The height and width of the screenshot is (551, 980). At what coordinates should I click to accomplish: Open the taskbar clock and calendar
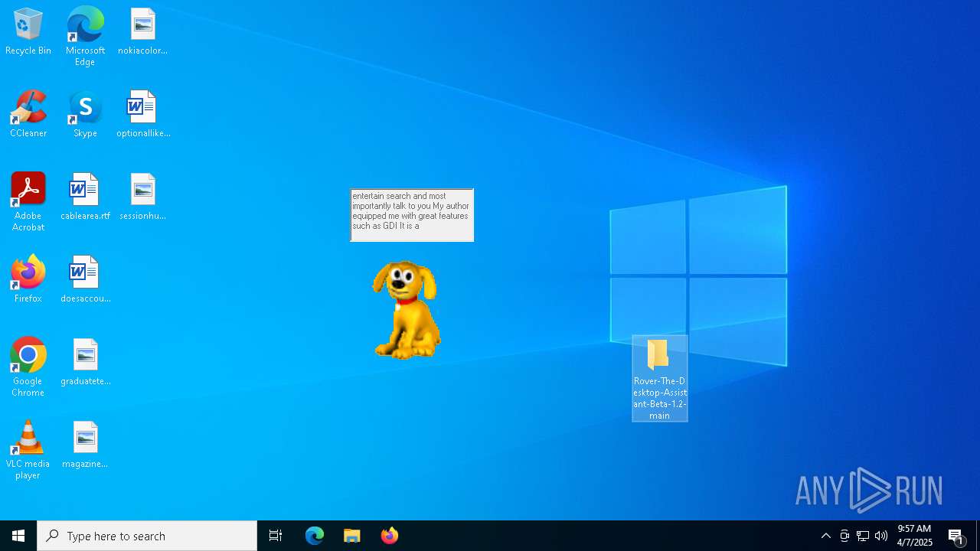click(x=915, y=536)
